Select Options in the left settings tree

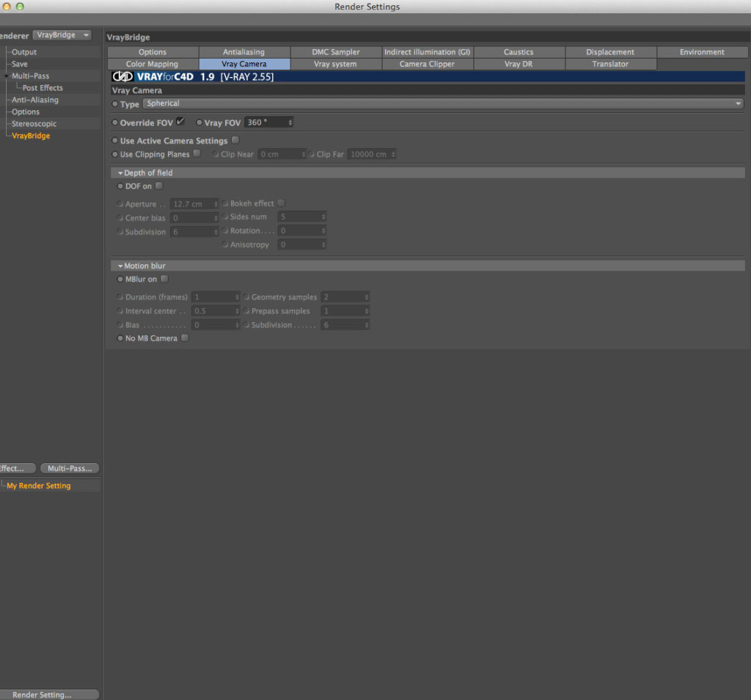point(26,112)
